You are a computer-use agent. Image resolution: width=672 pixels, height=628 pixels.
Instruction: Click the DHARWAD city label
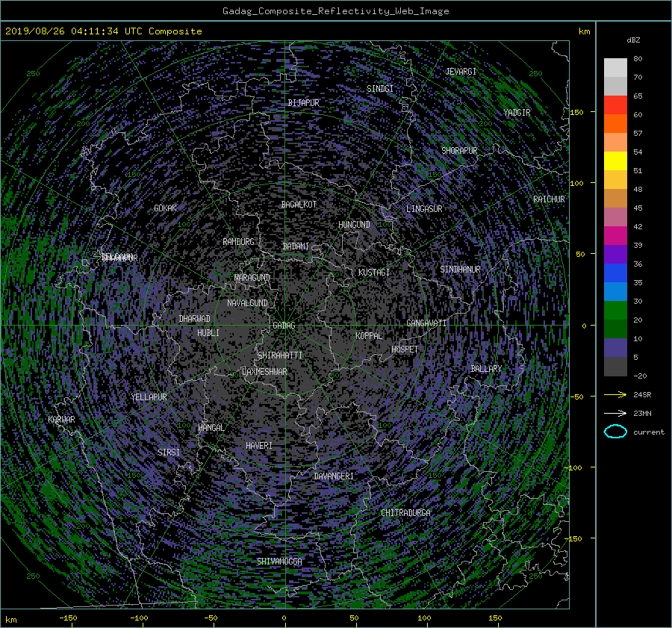tap(195, 319)
